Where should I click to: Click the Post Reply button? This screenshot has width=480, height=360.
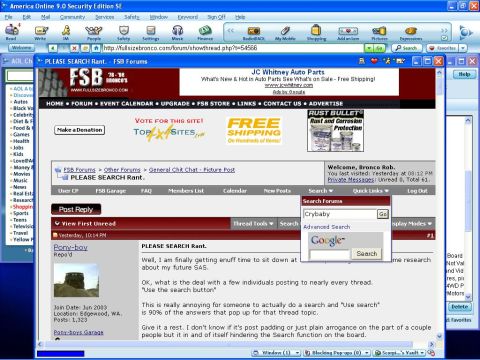[x=76, y=209]
